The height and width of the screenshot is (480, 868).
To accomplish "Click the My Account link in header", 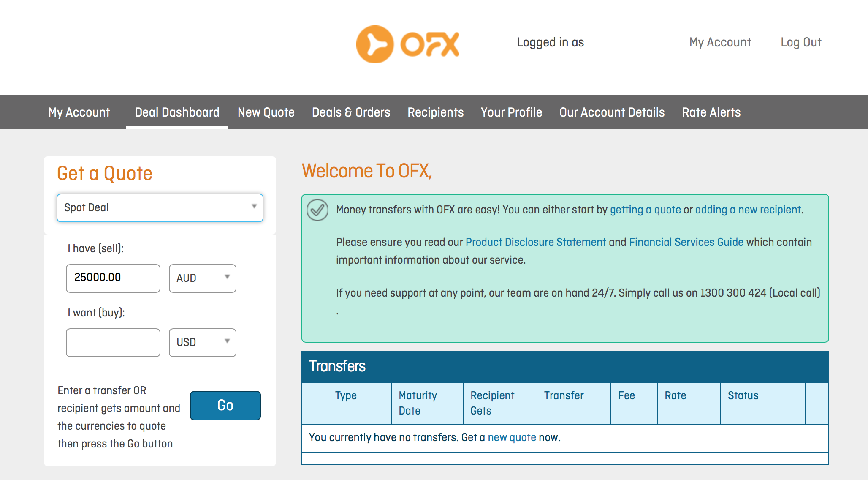I will 720,42.
